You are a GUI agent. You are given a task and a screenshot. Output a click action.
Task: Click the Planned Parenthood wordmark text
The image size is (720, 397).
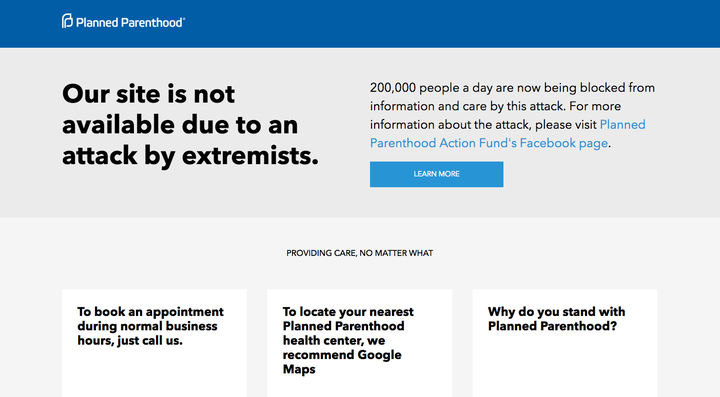[129, 22]
